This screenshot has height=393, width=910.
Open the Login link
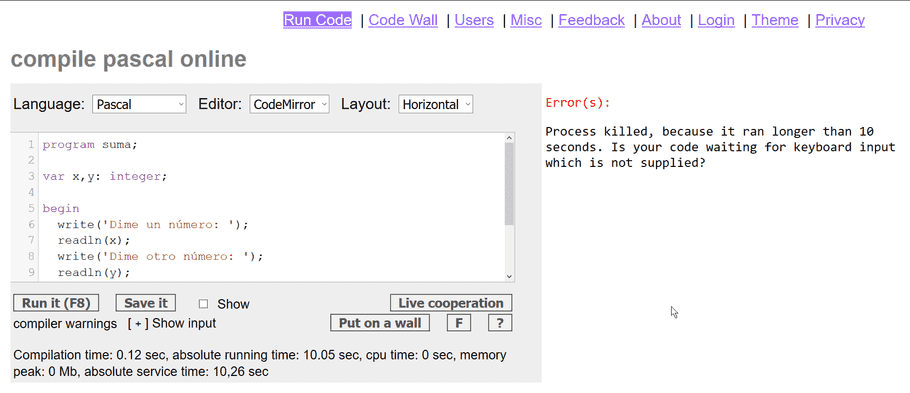pyautogui.click(x=716, y=20)
